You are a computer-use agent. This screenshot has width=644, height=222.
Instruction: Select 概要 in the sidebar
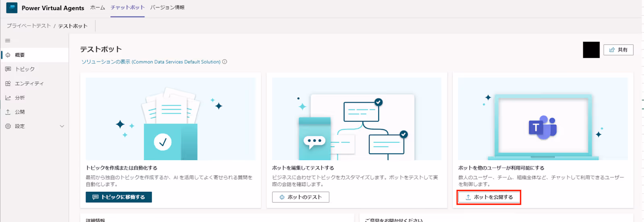(35, 55)
